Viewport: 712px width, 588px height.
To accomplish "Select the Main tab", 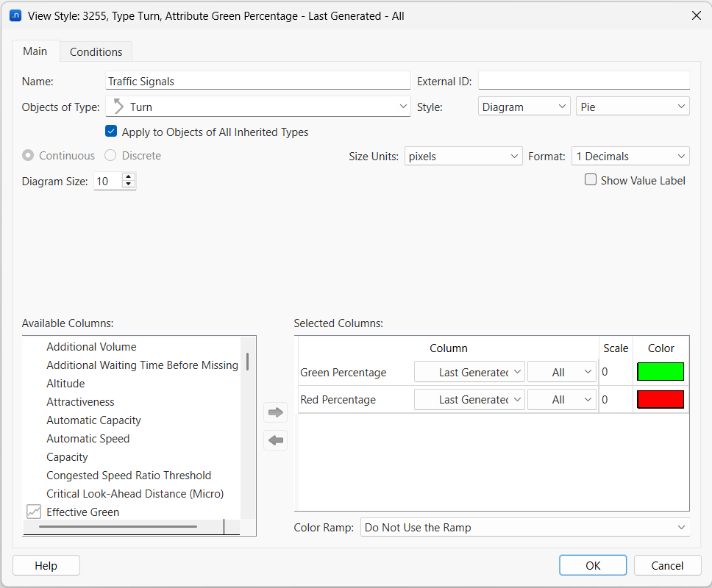I will (x=35, y=51).
